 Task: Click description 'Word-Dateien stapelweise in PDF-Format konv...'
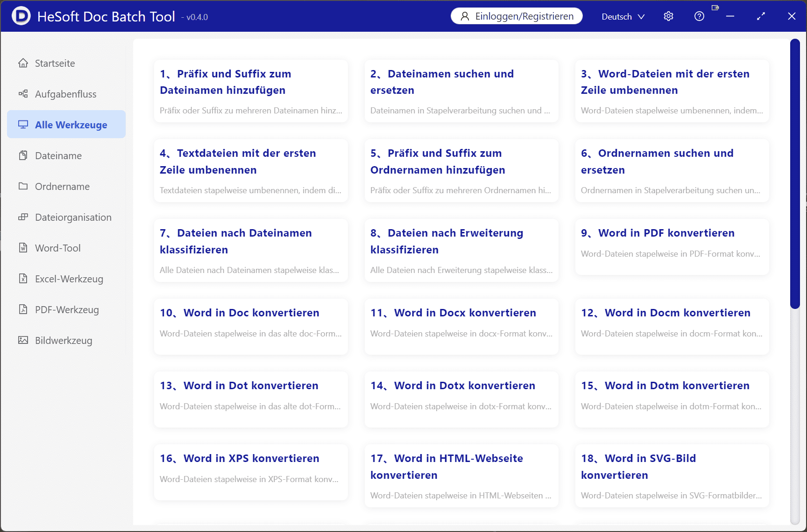pyautogui.click(x=670, y=254)
